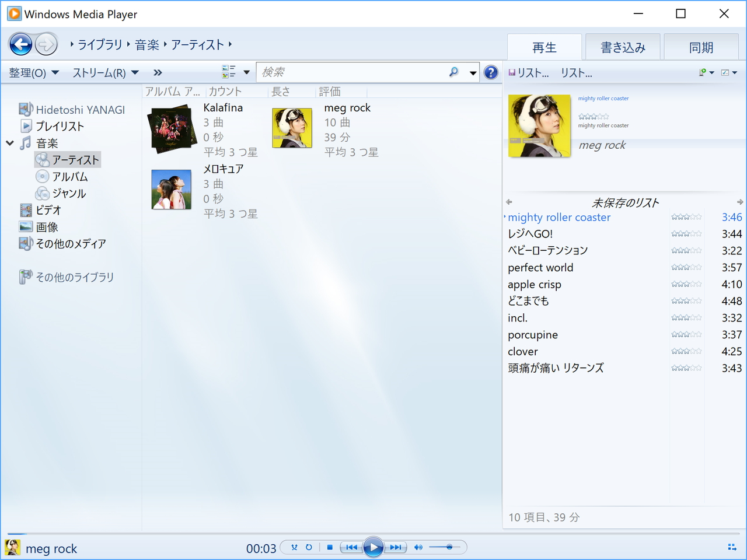The width and height of the screenshot is (747, 560).
Task: Start playback with the Play button
Action: coord(373,547)
